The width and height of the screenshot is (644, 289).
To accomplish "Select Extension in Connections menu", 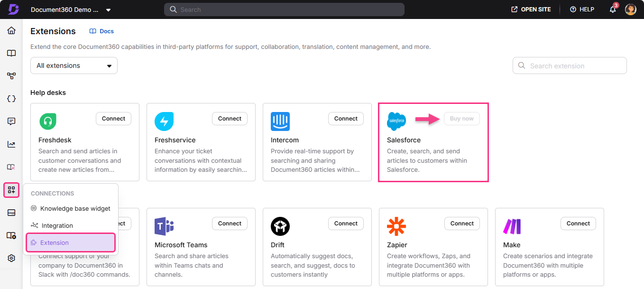I will coord(71,242).
